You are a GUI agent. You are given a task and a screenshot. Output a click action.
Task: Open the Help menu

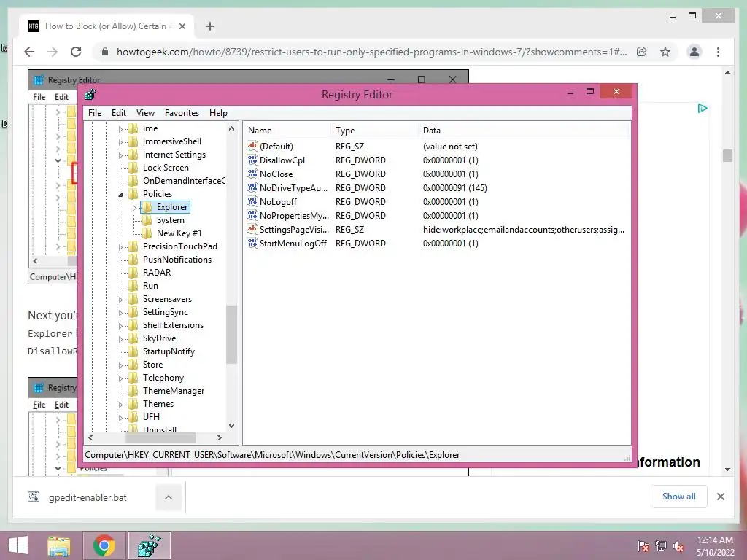[218, 113]
